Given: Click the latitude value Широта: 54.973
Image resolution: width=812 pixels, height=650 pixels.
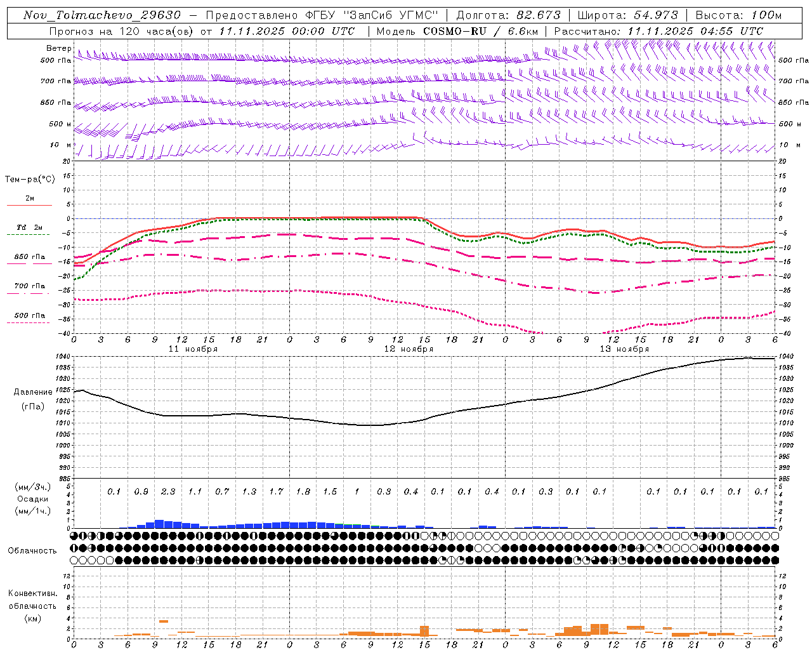Looking at the screenshot, I should pyautogui.click(x=628, y=15).
